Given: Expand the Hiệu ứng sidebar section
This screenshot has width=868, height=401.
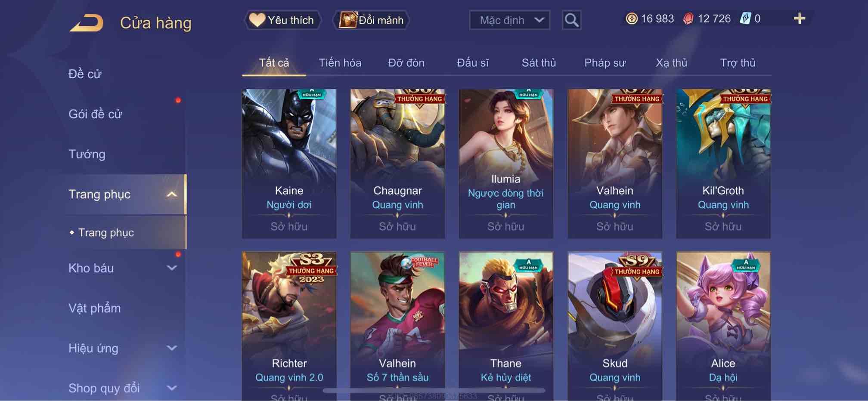Looking at the screenshot, I should point(172,348).
